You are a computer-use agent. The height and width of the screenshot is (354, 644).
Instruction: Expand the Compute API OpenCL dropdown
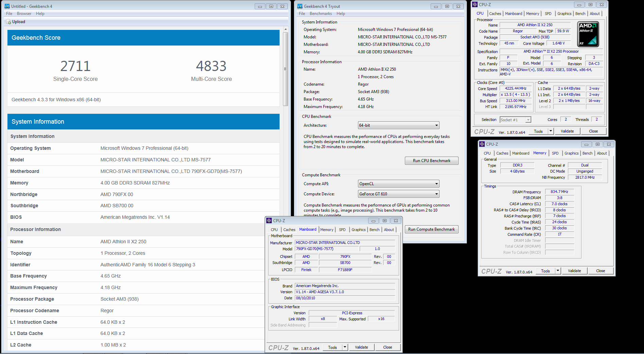pos(399,184)
